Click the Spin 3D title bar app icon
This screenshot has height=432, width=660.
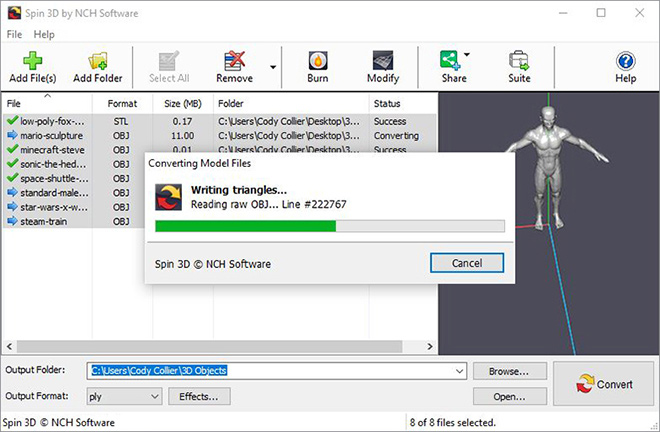(x=14, y=13)
